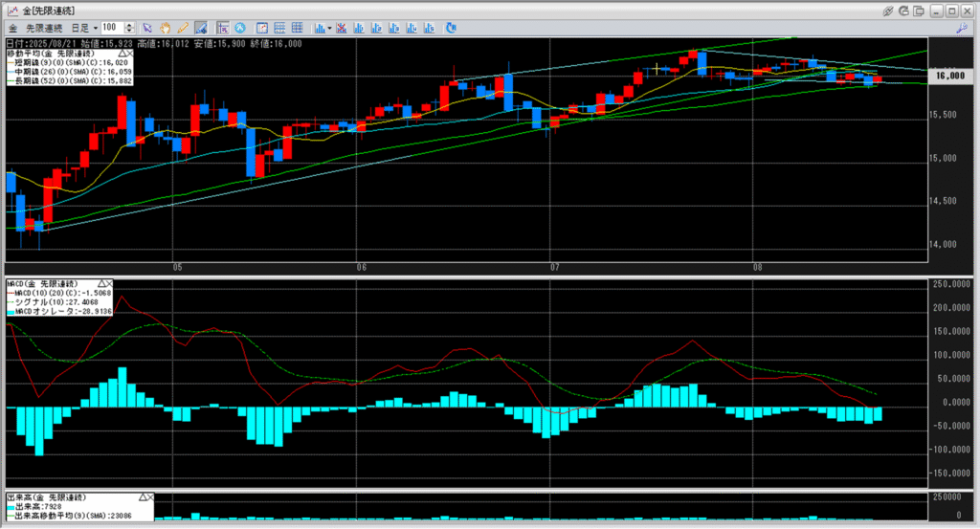Select the hand pan tool
Image resolution: width=980 pixels, height=529 pixels.
coord(165,28)
